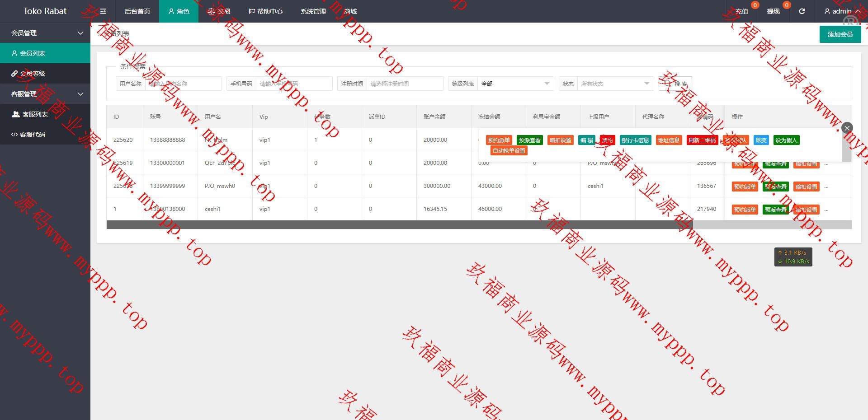This screenshot has height=420, width=868.
Task: Open the 系统管理 top menu
Action: pyautogui.click(x=313, y=11)
